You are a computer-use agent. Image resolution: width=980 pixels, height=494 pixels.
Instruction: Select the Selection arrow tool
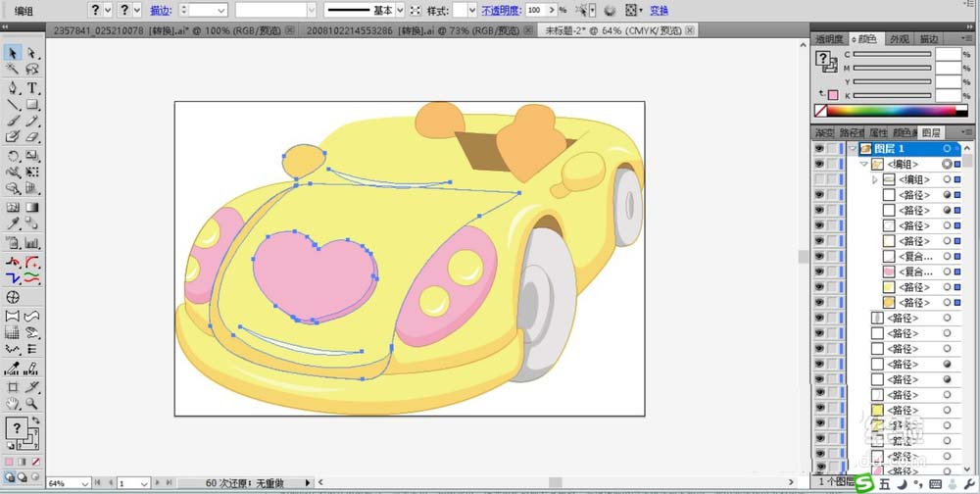[14, 53]
